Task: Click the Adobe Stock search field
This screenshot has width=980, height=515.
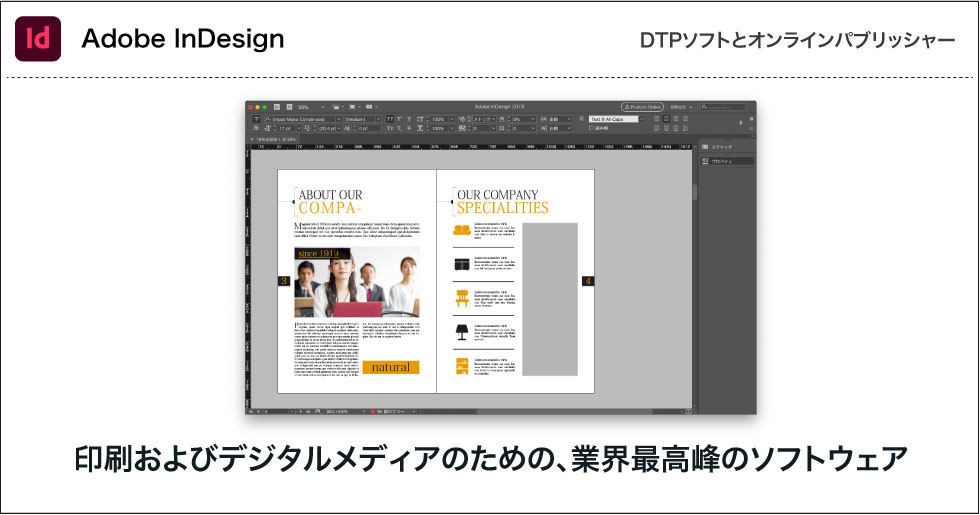Action: (x=722, y=107)
